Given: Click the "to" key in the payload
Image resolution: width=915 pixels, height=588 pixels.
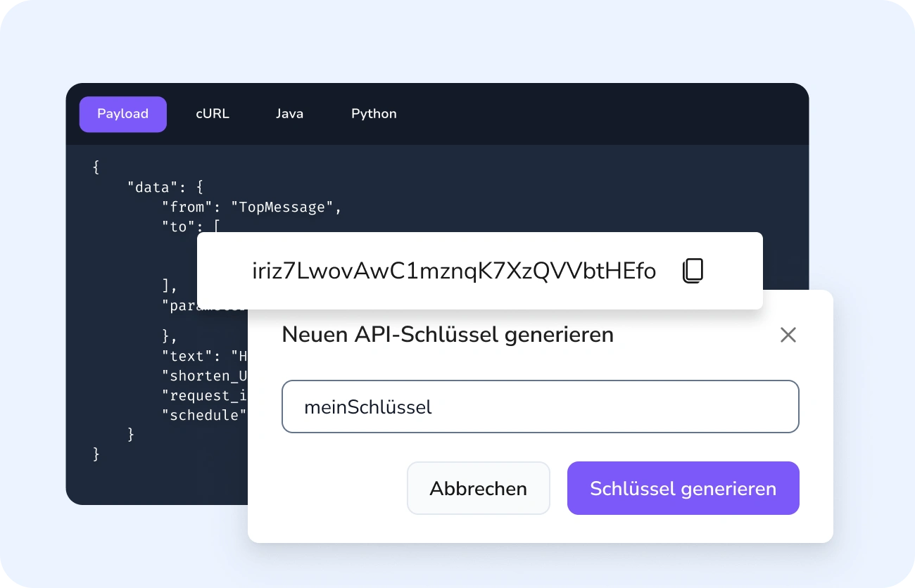Looking at the screenshot, I should pyautogui.click(x=178, y=226).
